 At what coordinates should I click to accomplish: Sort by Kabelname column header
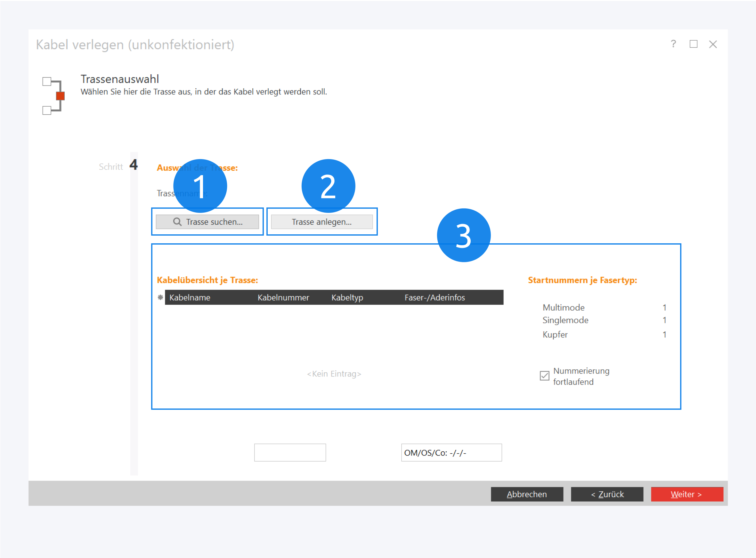point(190,298)
